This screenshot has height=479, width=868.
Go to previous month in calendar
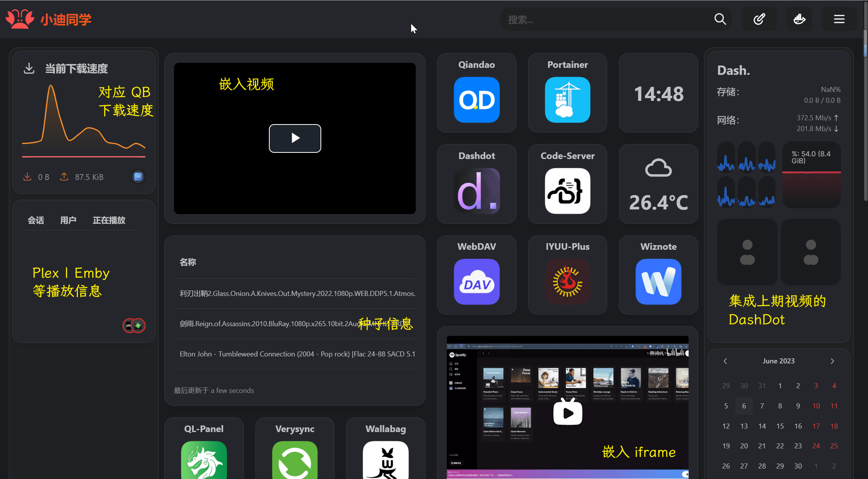click(725, 361)
